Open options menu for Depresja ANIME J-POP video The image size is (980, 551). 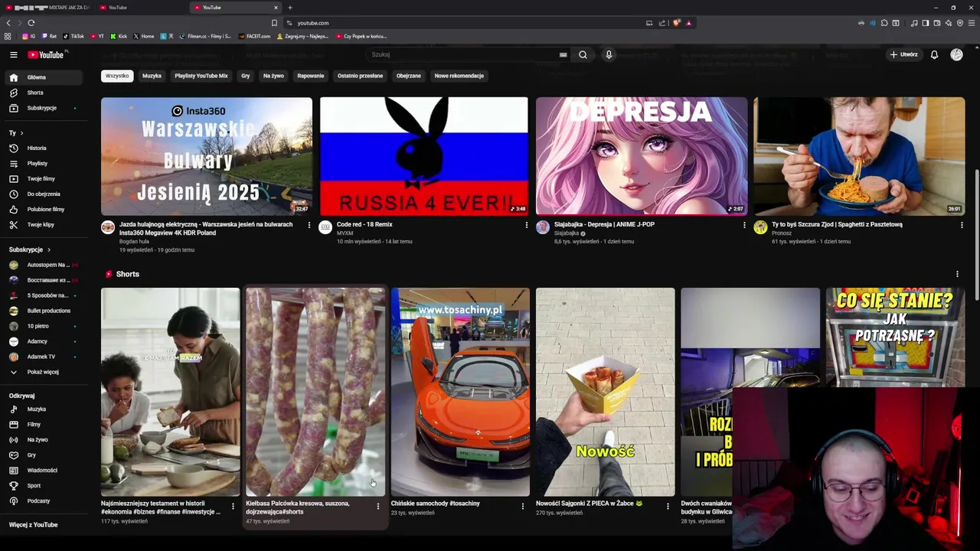click(743, 225)
